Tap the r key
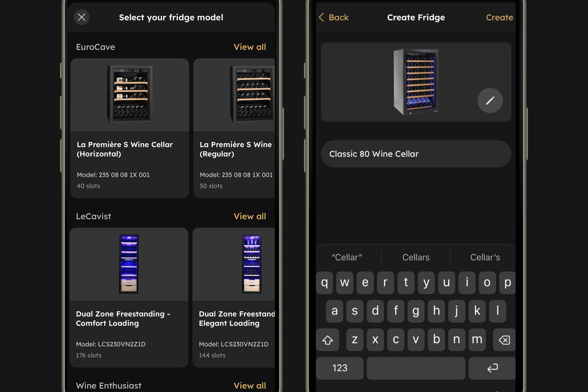 (385, 283)
